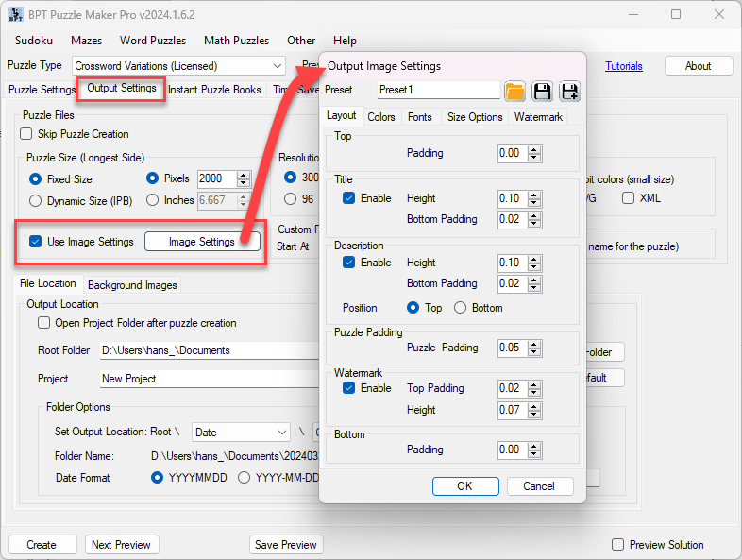Enable the Skip Puzzle Creation checkbox
This screenshot has height=560, width=742.
pos(26,134)
